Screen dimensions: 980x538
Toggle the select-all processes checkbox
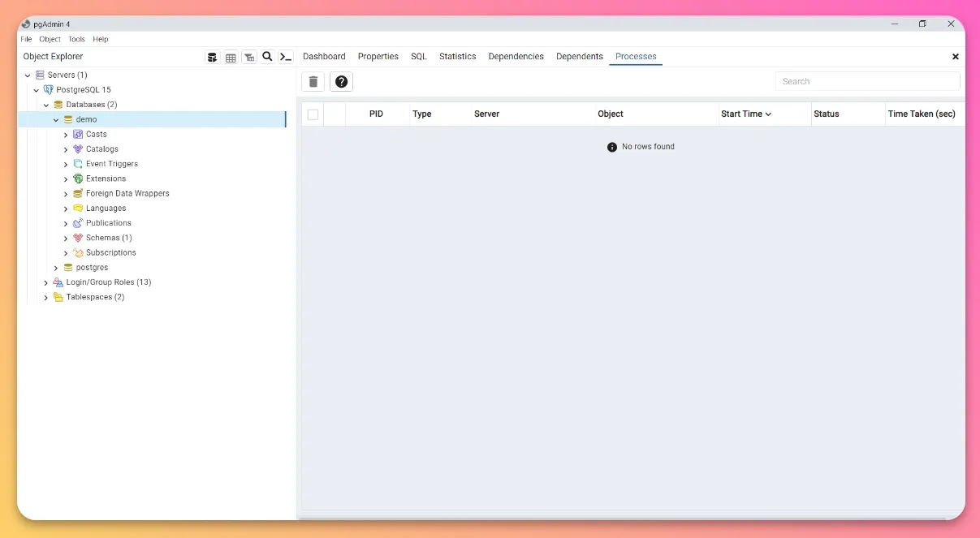313,114
